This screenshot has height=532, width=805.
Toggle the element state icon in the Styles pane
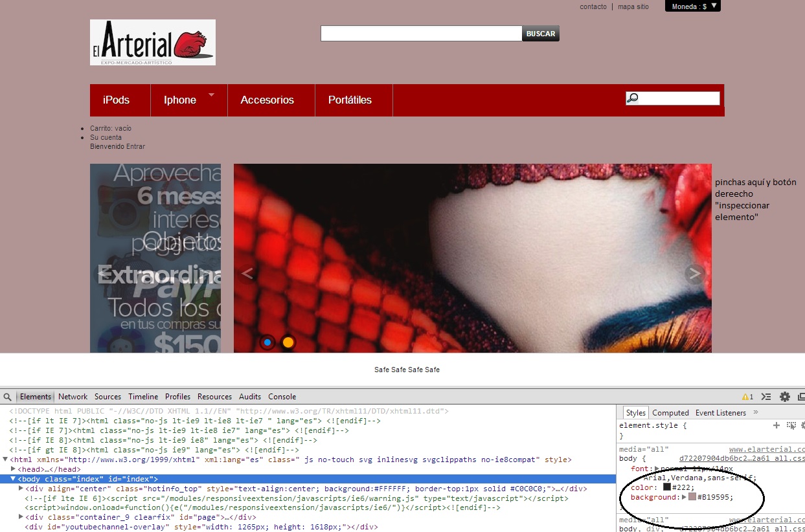click(x=791, y=425)
